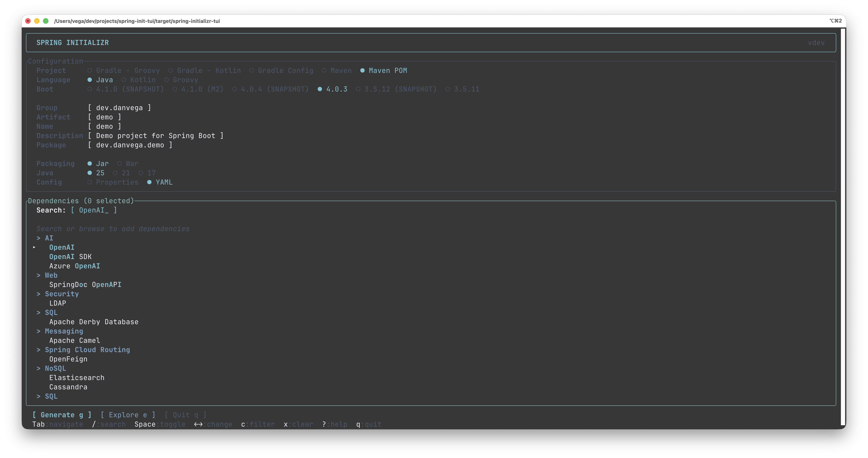This screenshot has width=868, height=458.
Task: Click the dependency Search input field
Action: [x=94, y=210]
